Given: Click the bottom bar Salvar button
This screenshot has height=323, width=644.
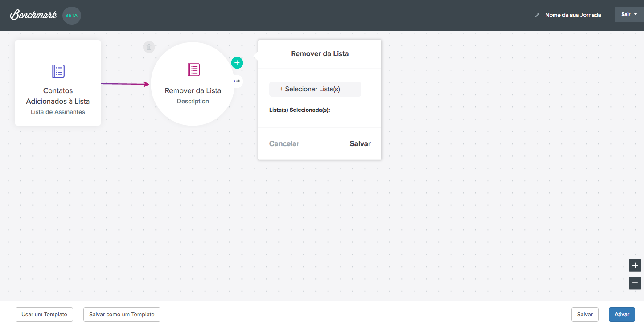Looking at the screenshot, I should click(585, 315).
